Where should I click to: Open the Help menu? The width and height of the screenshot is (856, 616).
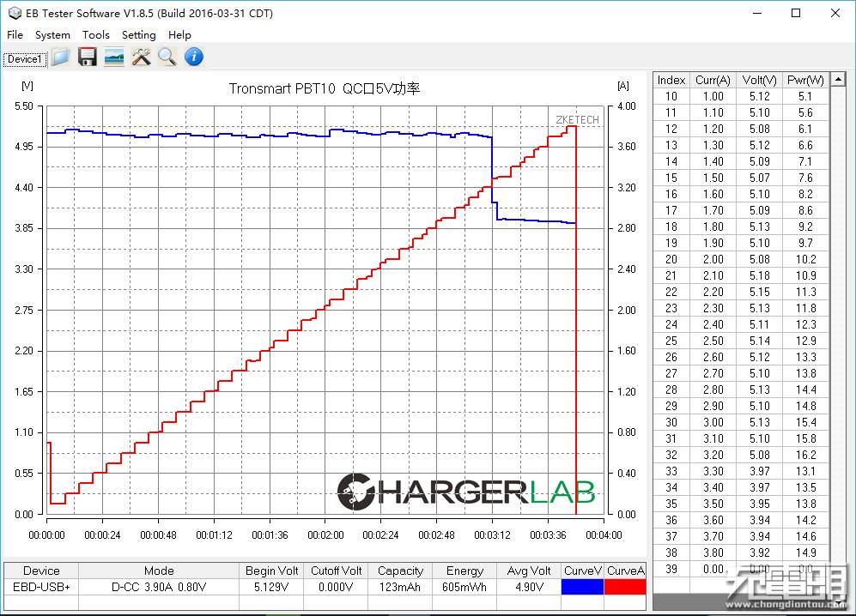pos(179,35)
